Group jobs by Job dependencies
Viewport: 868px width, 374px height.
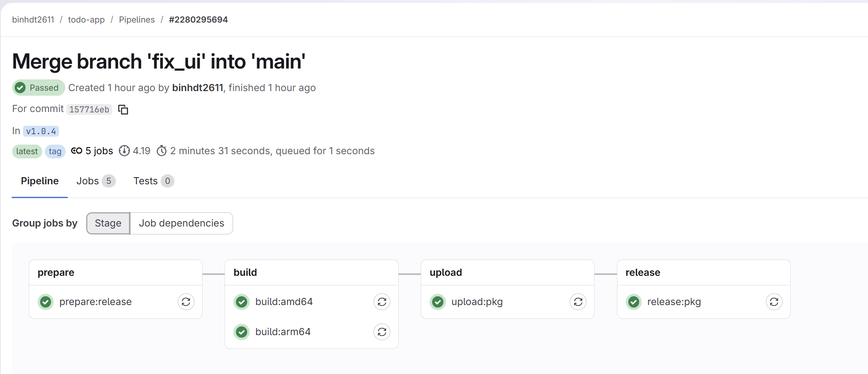click(x=182, y=223)
